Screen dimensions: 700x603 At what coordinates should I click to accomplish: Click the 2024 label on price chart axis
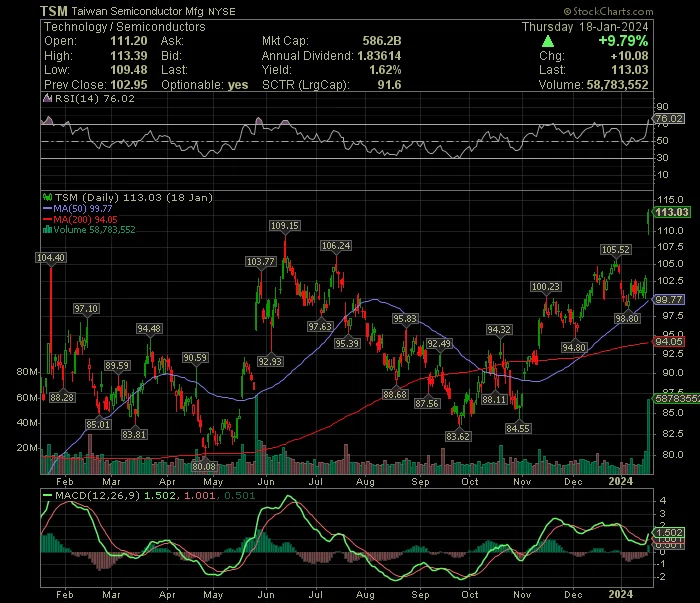(621, 481)
